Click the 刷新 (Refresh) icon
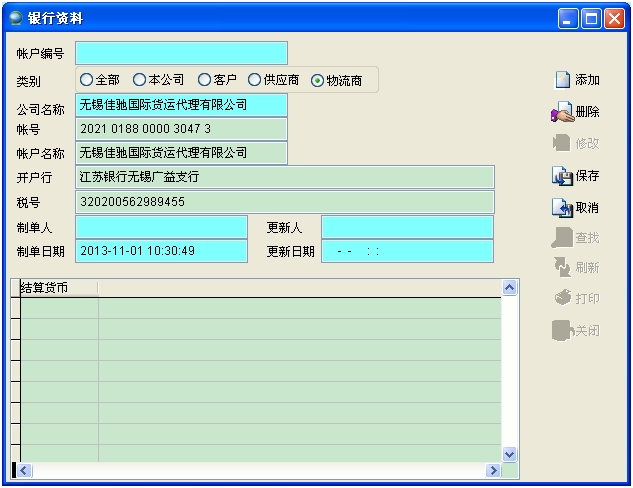This screenshot has width=633, height=488. pyautogui.click(x=562, y=268)
